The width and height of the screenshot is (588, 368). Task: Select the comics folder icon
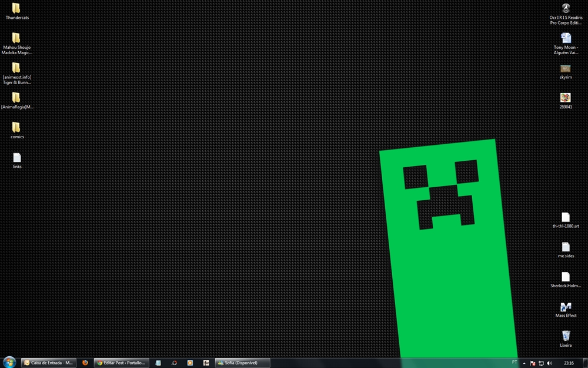point(16,127)
